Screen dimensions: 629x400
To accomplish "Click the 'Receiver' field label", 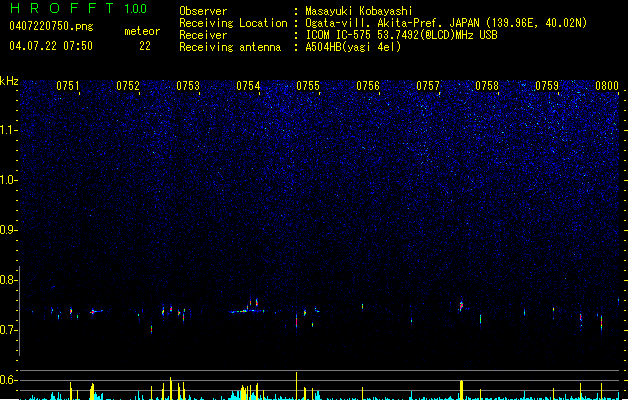I will 203,35.
